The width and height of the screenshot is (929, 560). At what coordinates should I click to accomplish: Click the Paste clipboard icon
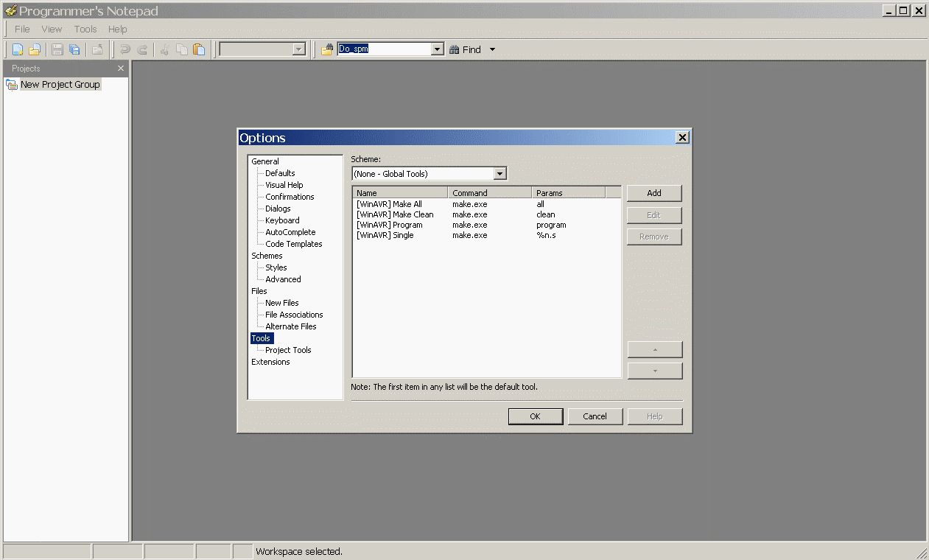pos(199,50)
